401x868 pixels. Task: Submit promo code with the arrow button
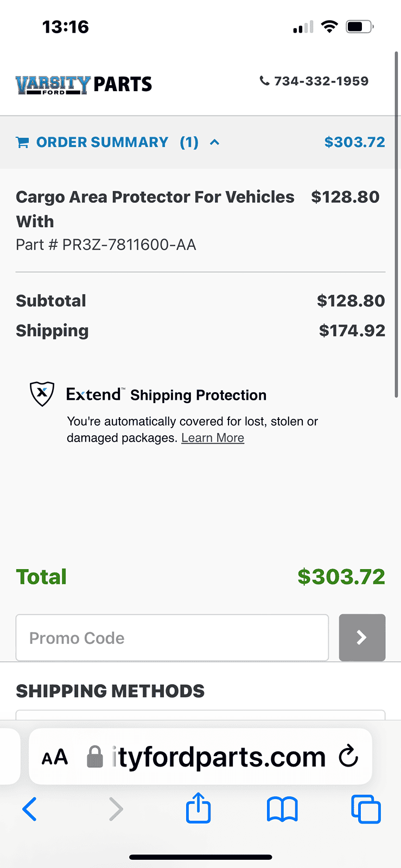click(x=362, y=637)
